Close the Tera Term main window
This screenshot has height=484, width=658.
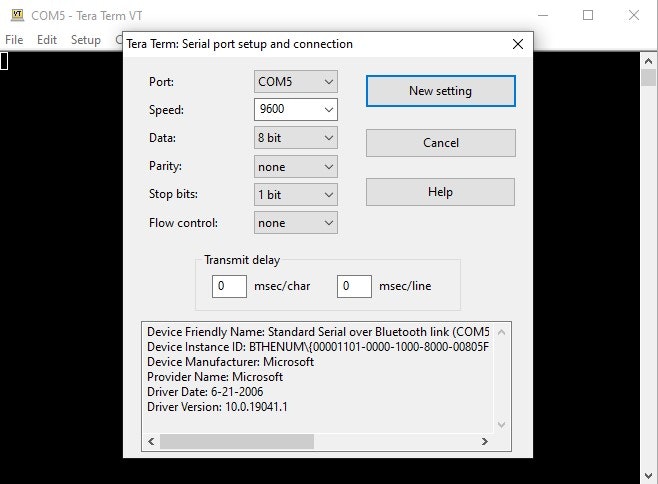click(634, 16)
